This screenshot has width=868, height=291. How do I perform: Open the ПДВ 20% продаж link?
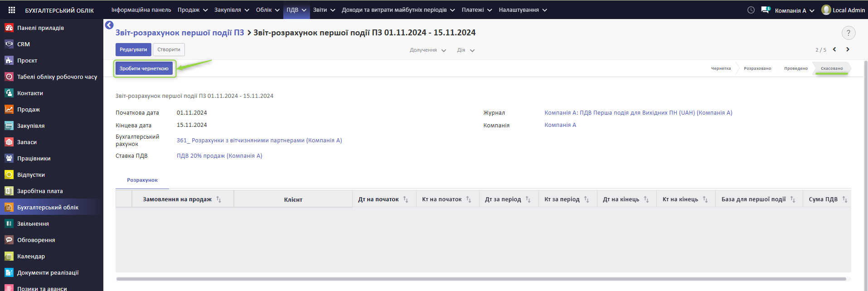tap(219, 155)
